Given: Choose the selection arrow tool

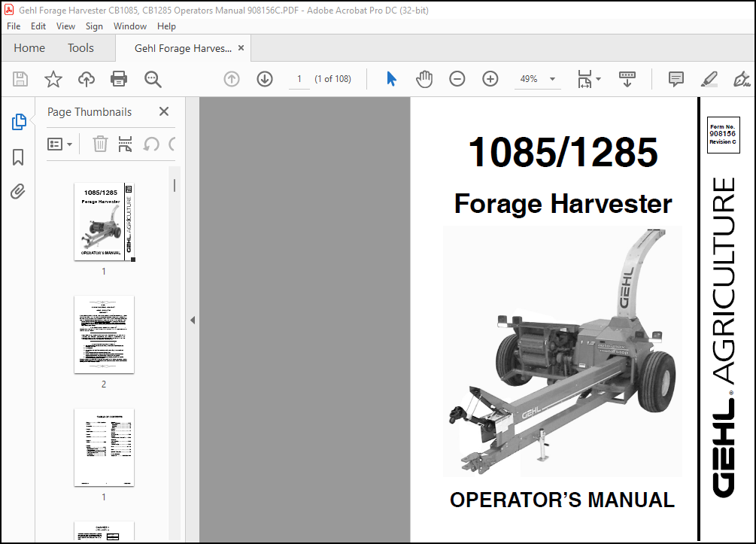Looking at the screenshot, I should (391, 78).
